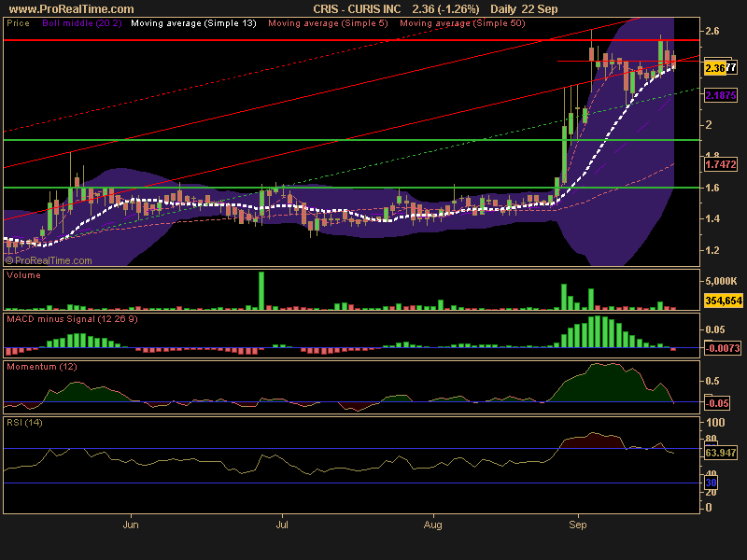Click the Price legend label
Viewport: 747px width, 560px height.
(x=18, y=22)
